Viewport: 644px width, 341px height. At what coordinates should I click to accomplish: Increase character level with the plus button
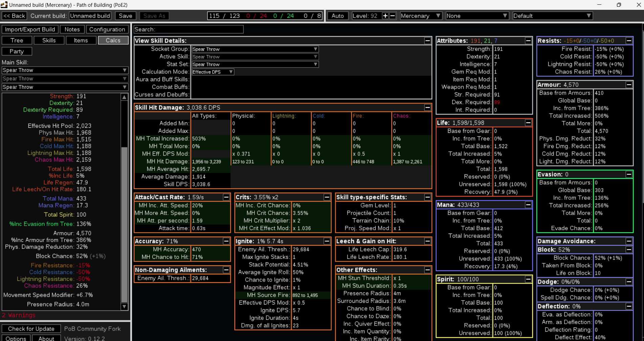tap(385, 16)
